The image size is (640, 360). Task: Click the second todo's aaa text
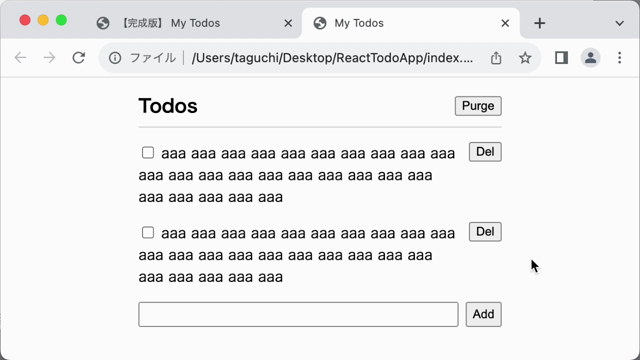297,256
